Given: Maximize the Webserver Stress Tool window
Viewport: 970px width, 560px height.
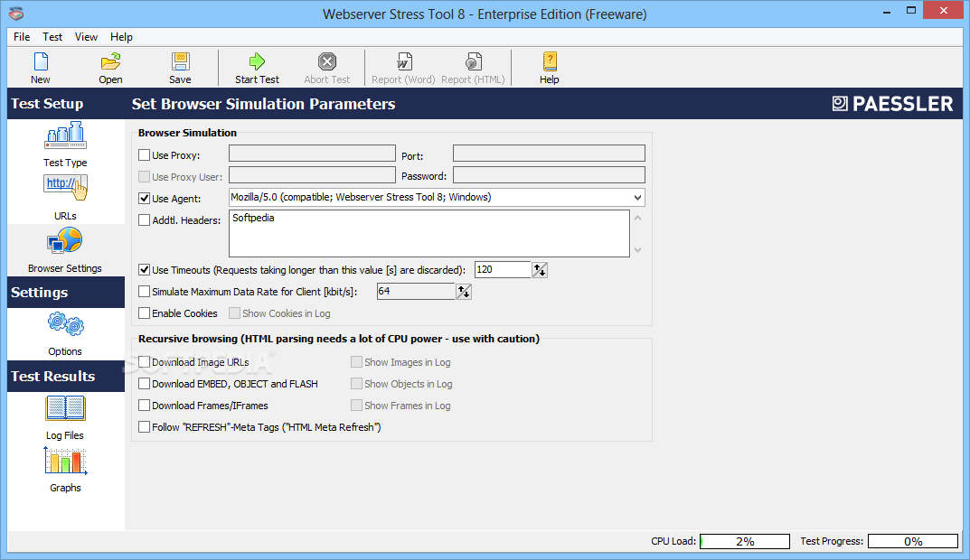Looking at the screenshot, I should coord(910,11).
